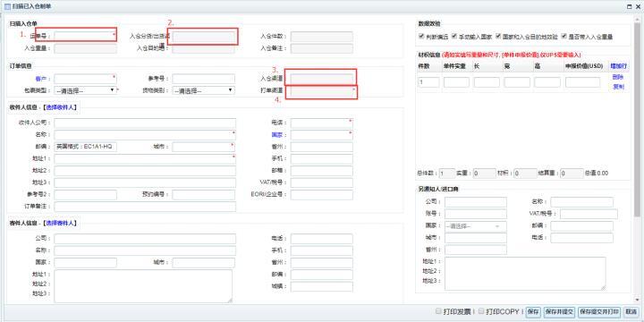Click the 参考号2 input field
Viewport: 644px width, 322px height.
tap(86, 195)
